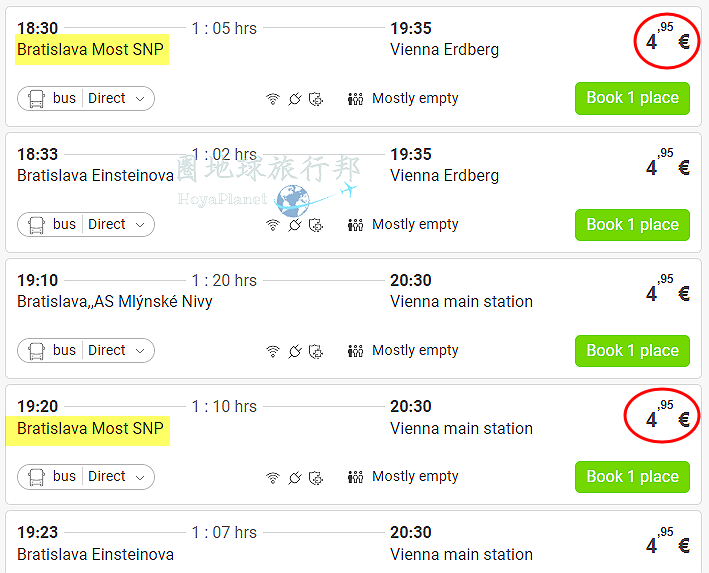The height and width of the screenshot is (573, 709).
Task: Click the Wi-Fi icon on 18:30 trip
Action: tap(273, 99)
